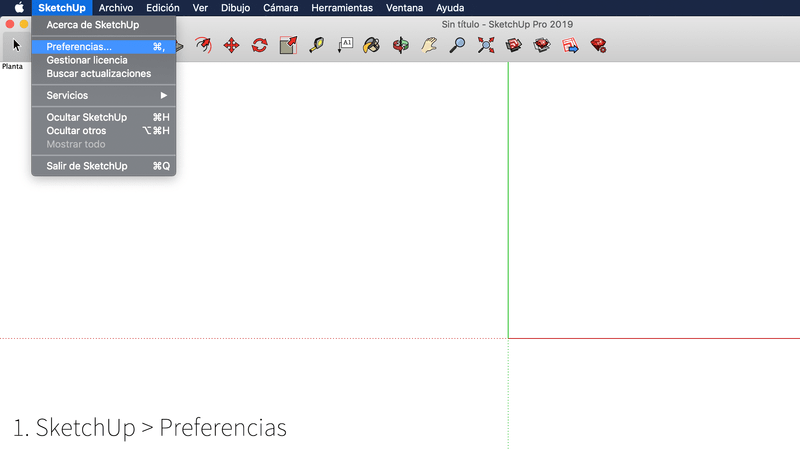Viewport: 800px width, 450px height.
Task: Pick the Rotate tool
Action: coord(260,45)
